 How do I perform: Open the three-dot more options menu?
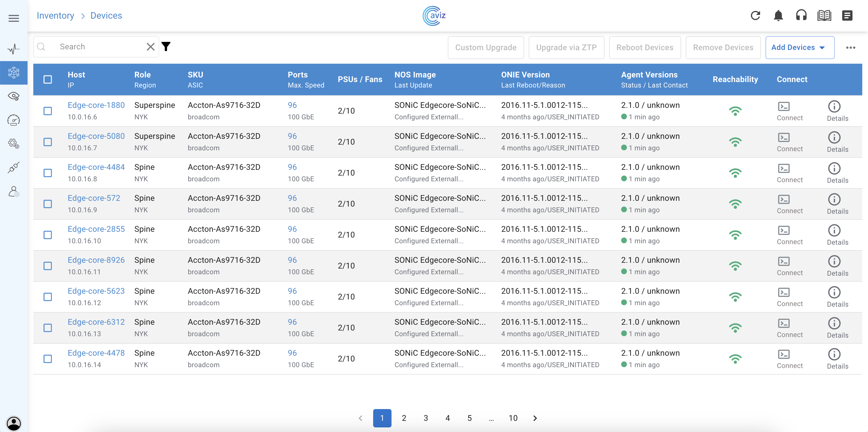click(850, 48)
